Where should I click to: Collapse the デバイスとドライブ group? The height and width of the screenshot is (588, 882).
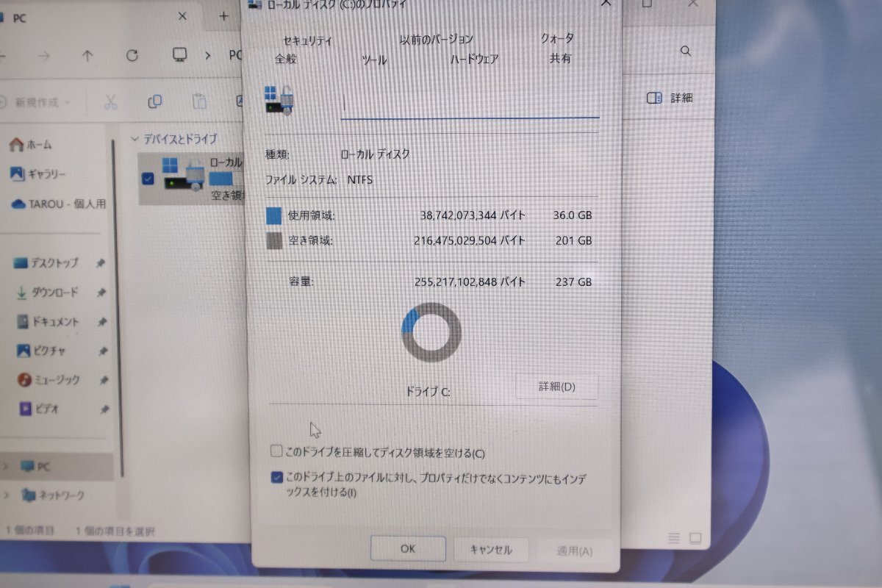tap(135, 138)
